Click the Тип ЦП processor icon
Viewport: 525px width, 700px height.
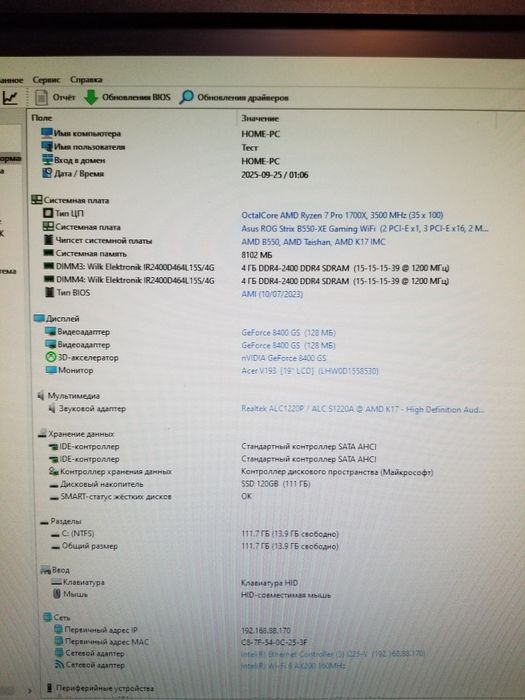[48, 213]
